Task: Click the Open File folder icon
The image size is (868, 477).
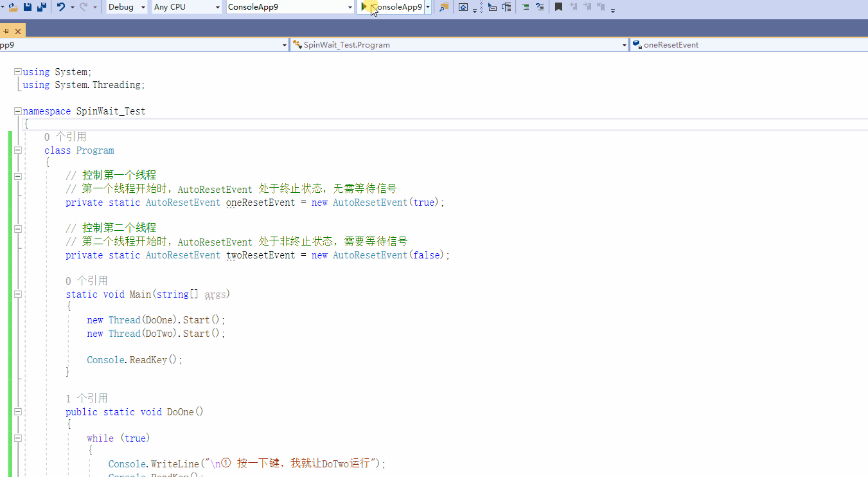Action: (13, 7)
